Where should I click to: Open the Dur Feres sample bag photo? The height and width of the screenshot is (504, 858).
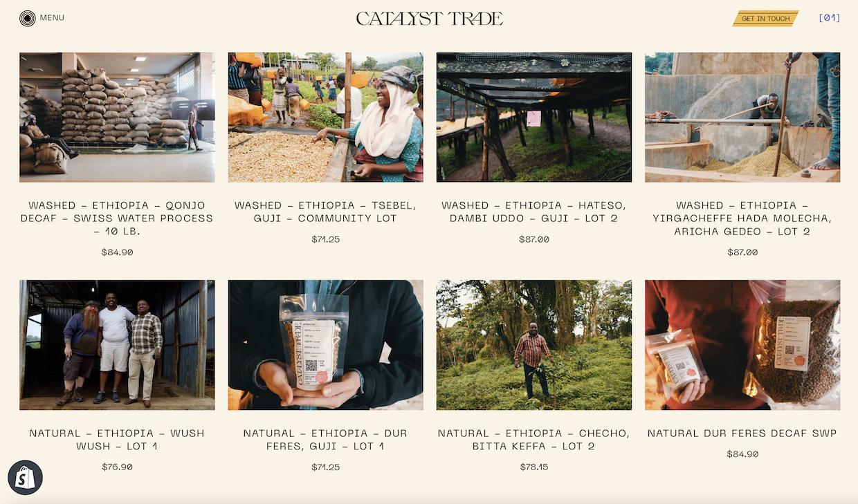[325, 345]
